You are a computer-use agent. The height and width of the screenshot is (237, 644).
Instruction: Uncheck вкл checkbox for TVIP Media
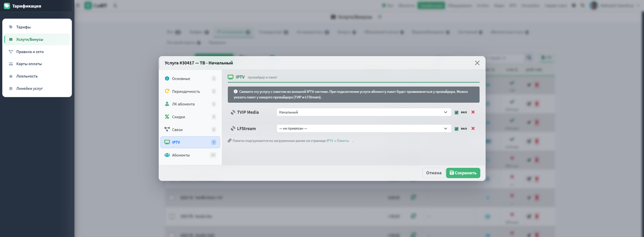[456, 112]
